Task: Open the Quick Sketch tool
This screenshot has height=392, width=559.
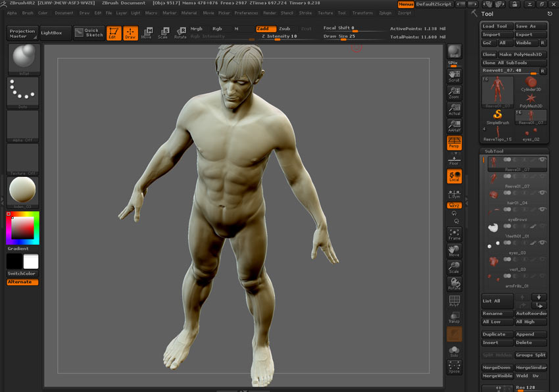Action: [89, 33]
